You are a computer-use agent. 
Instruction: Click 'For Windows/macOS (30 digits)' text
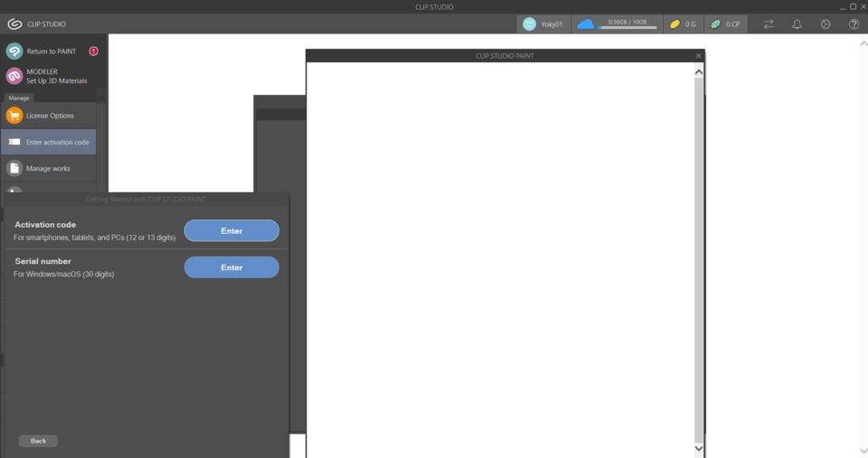63,274
